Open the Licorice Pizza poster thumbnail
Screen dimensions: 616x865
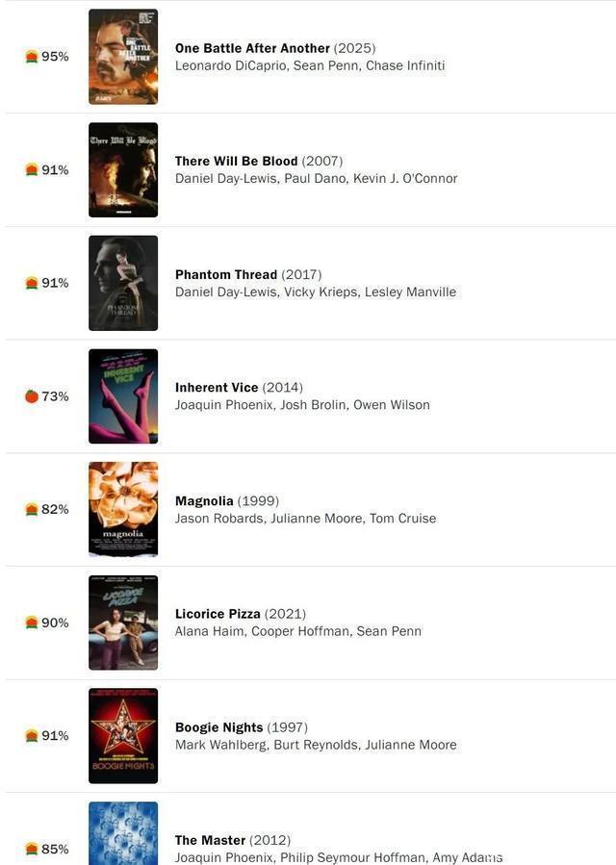point(123,623)
